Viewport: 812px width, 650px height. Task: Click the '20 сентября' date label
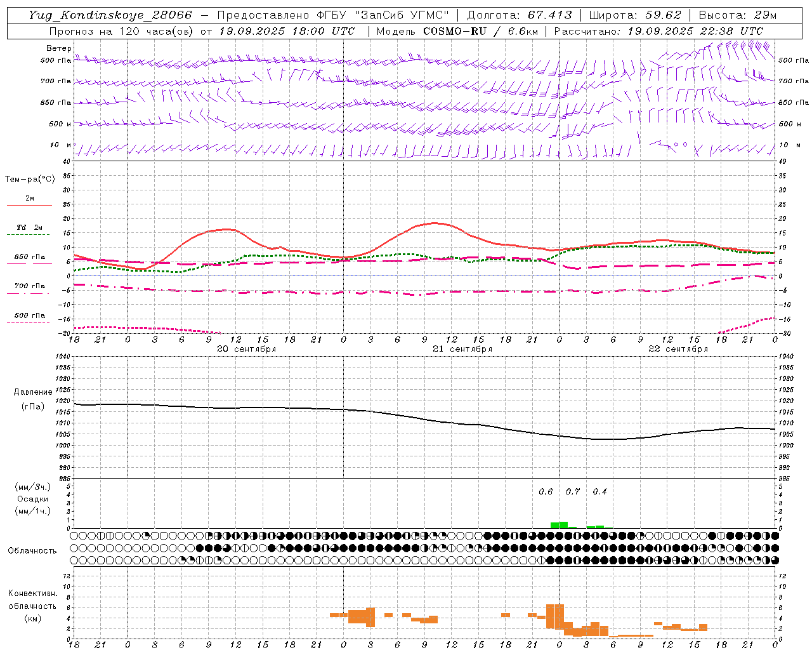(247, 349)
